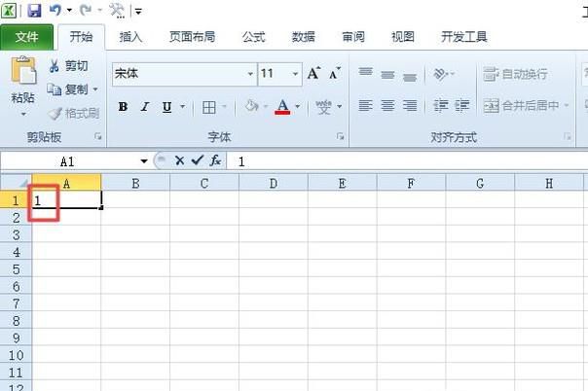Toggle Bold formatting
This screenshot has height=391, width=588.
click(x=123, y=107)
